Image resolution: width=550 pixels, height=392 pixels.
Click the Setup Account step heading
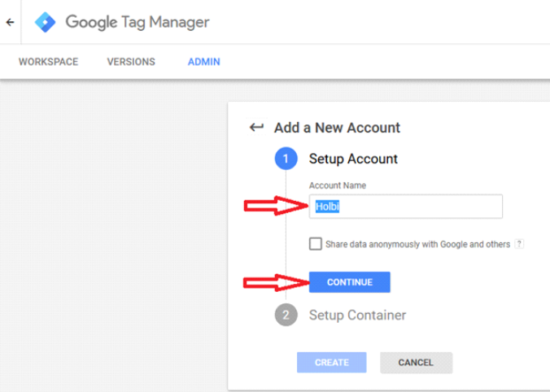coord(353,159)
